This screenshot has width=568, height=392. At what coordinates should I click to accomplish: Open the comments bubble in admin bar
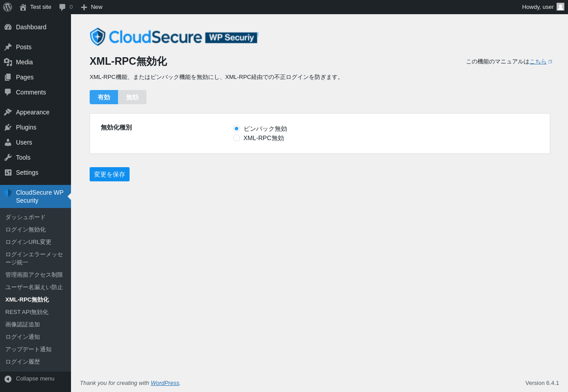coord(63,7)
